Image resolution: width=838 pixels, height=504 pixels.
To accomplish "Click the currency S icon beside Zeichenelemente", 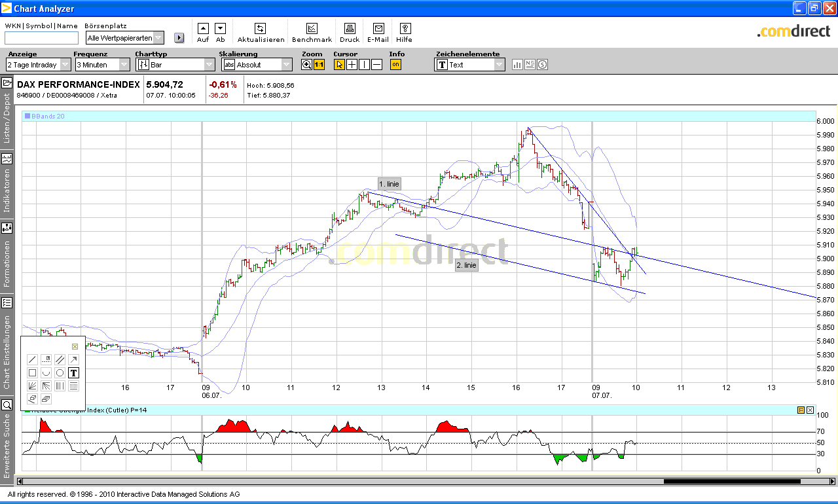I will tap(542, 64).
